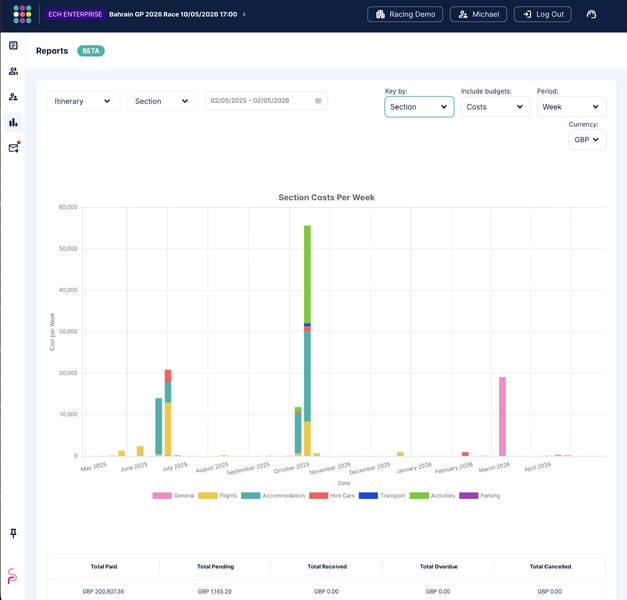This screenshot has height=600, width=627.
Task: Click the chevron next to Bahrain GP event
Action: pyautogui.click(x=244, y=14)
